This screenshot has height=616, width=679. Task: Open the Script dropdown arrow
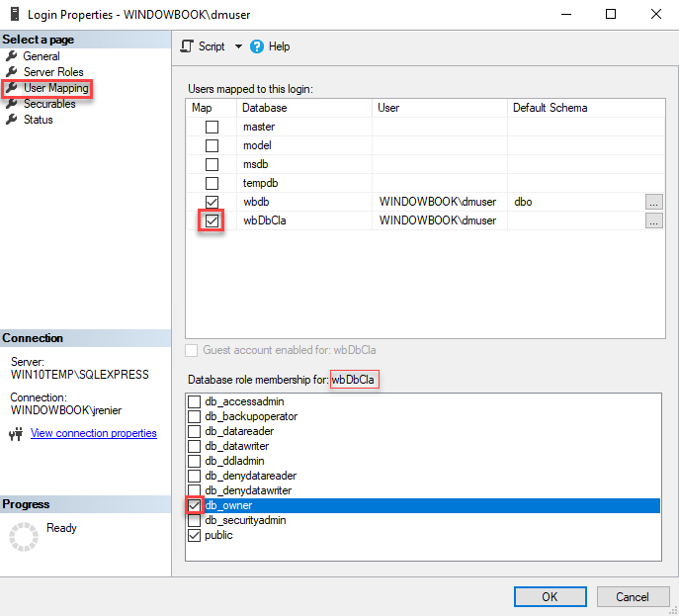[x=238, y=46]
